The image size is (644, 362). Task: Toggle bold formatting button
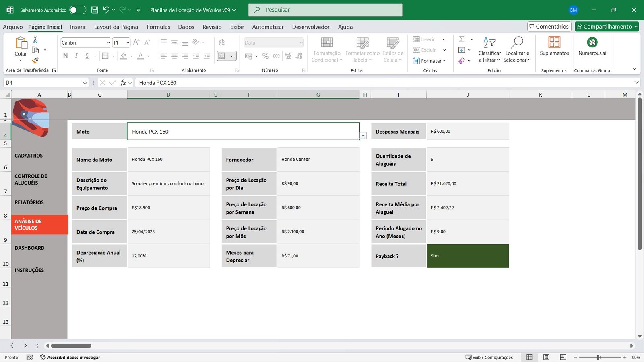tap(66, 56)
